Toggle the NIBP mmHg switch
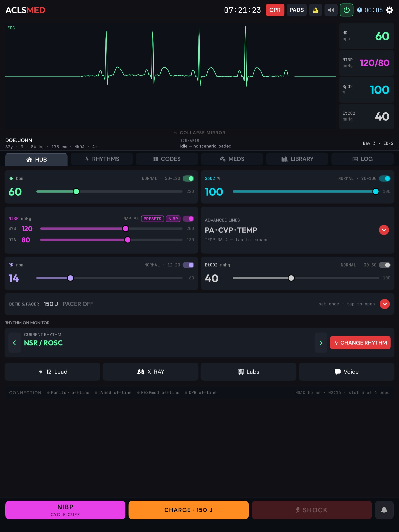This screenshot has height=532, width=399. [x=188, y=219]
